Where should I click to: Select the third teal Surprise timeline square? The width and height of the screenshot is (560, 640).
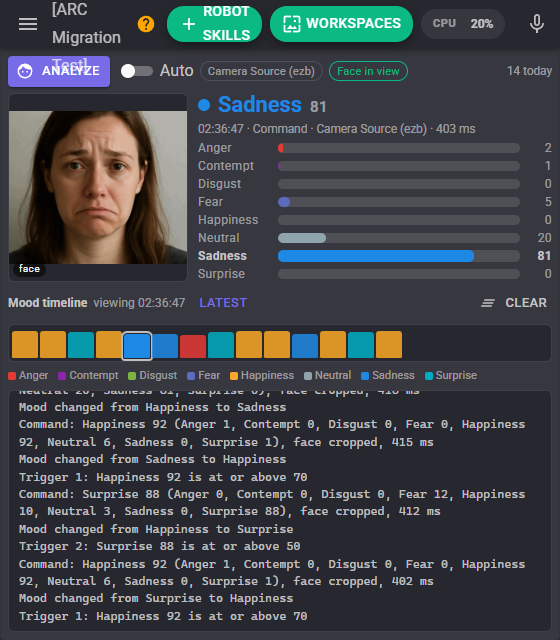coord(361,345)
